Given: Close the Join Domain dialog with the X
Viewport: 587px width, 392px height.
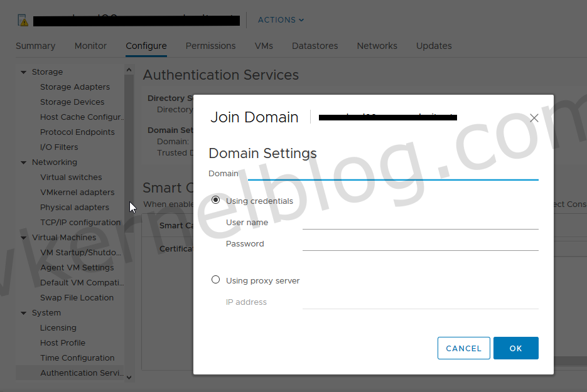Looking at the screenshot, I should click(x=534, y=117).
